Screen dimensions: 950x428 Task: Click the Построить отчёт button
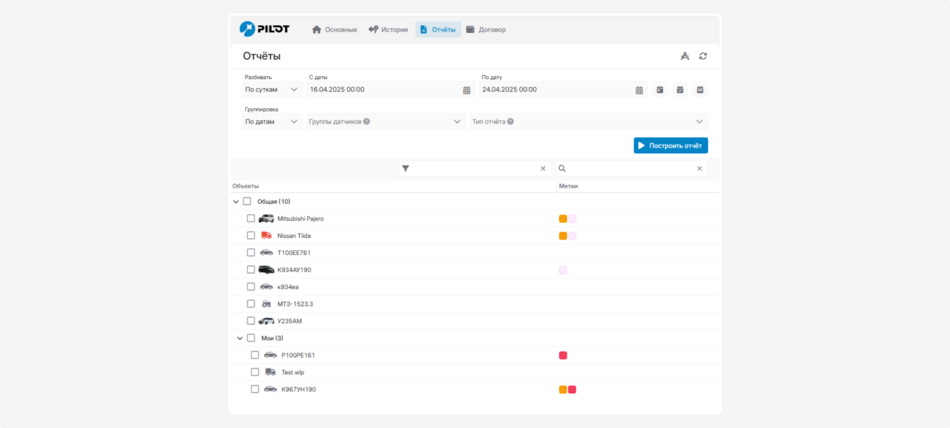(670, 146)
